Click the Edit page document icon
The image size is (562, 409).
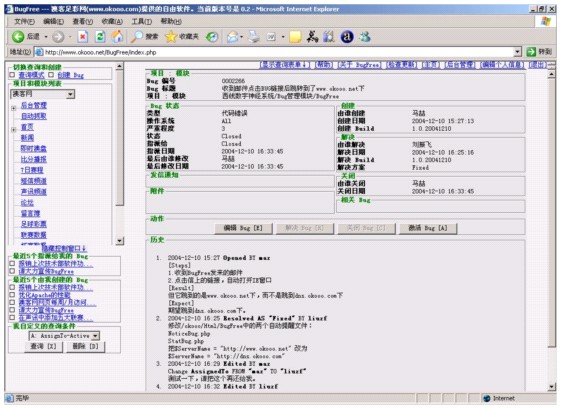pyautogui.click(x=271, y=37)
